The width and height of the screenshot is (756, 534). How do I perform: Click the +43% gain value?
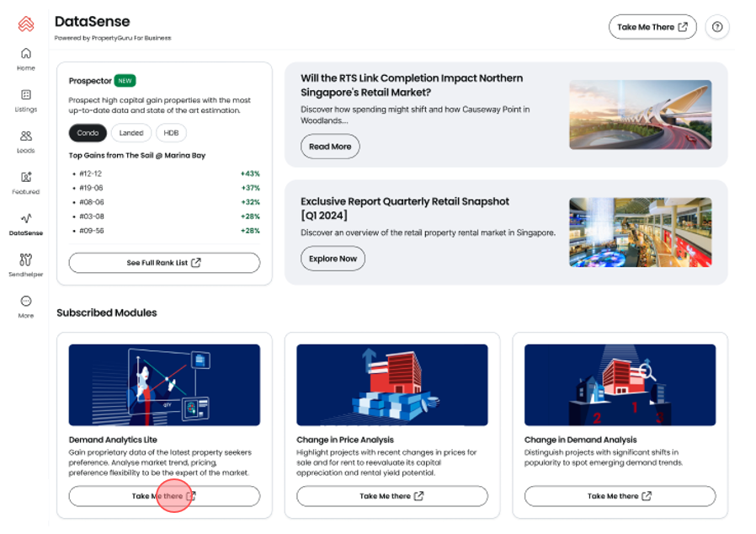[x=250, y=174]
